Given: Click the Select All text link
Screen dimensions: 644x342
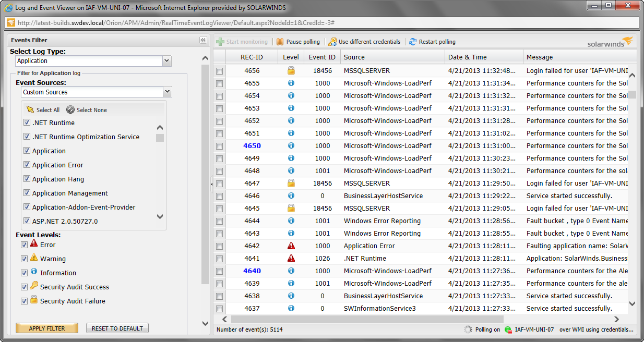Looking at the screenshot, I should click(x=48, y=110).
